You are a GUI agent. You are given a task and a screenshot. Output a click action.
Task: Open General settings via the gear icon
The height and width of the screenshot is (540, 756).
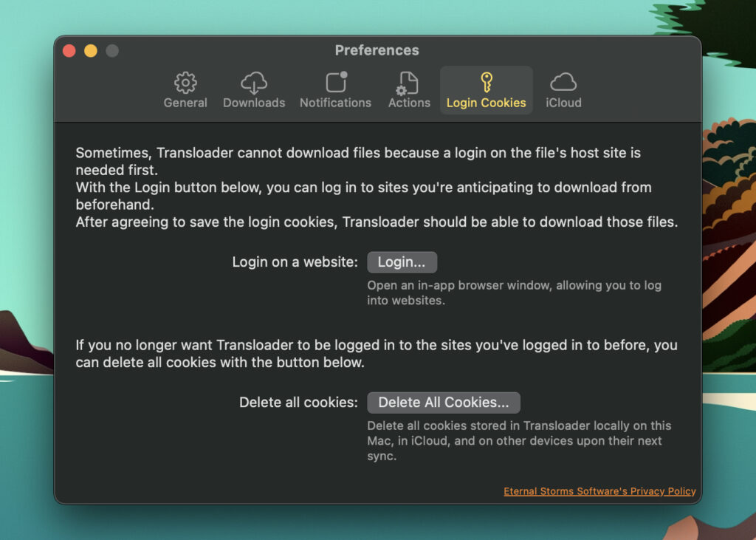click(185, 81)
